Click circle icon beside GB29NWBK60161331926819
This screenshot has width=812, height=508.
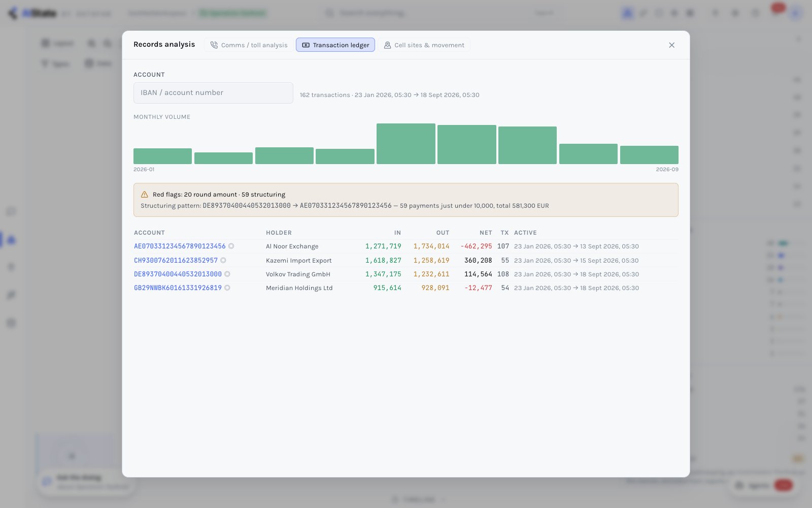pyautogui.click(x=227, y=288)
